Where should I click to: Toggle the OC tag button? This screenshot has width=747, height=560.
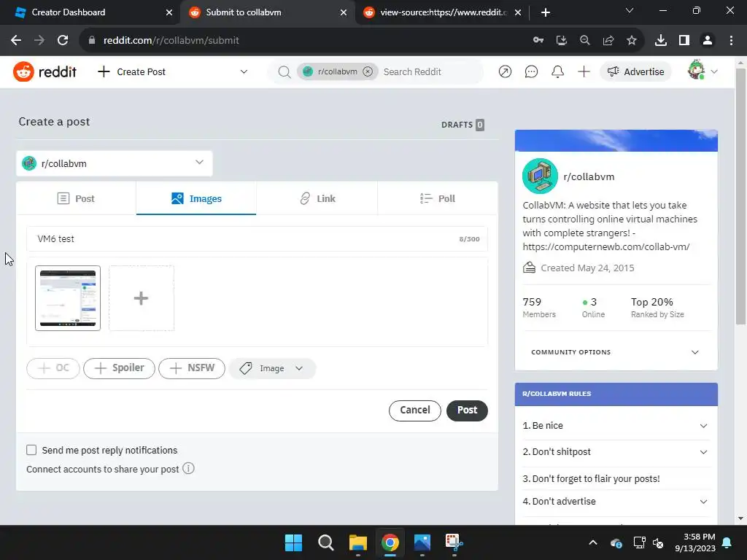pyautogui.click(x=53, y=368)
